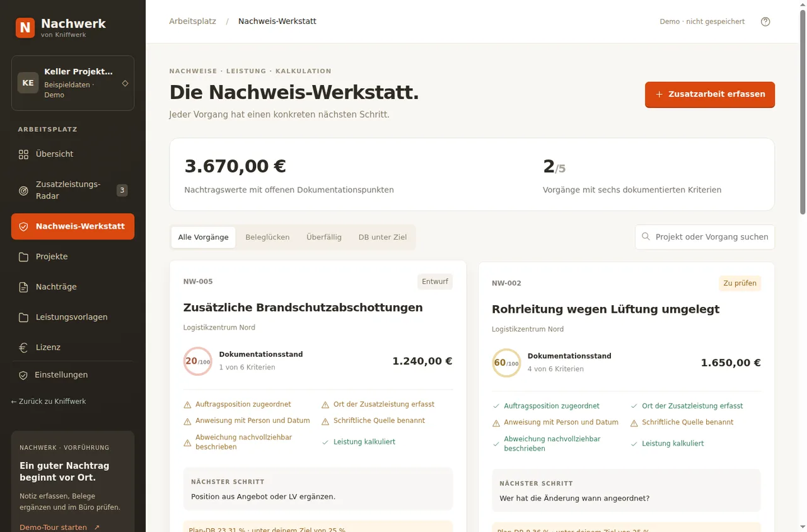Click the NW-005 card ID label
807x532 pixels.
(x=198, y=282)
